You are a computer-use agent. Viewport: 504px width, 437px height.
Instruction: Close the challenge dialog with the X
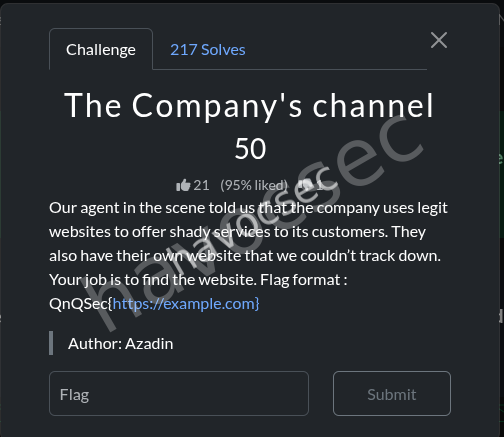click(x=439, y=40)
